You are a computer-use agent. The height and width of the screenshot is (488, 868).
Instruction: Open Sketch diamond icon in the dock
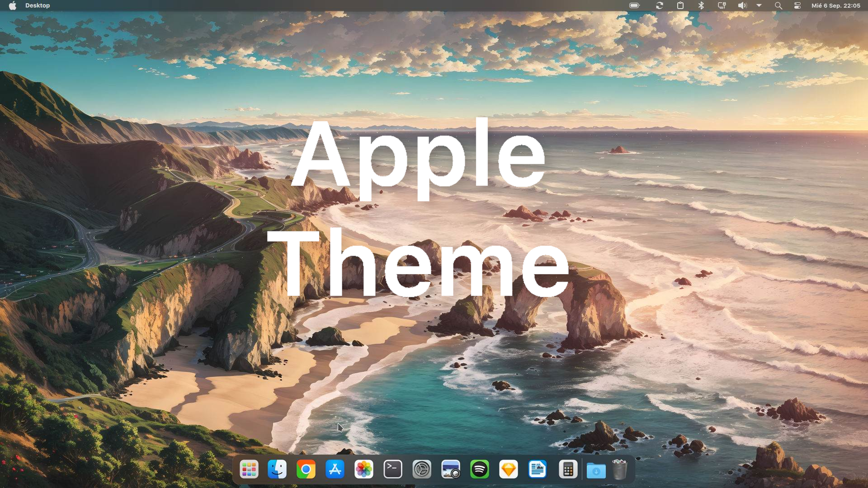tap(509, 469)
